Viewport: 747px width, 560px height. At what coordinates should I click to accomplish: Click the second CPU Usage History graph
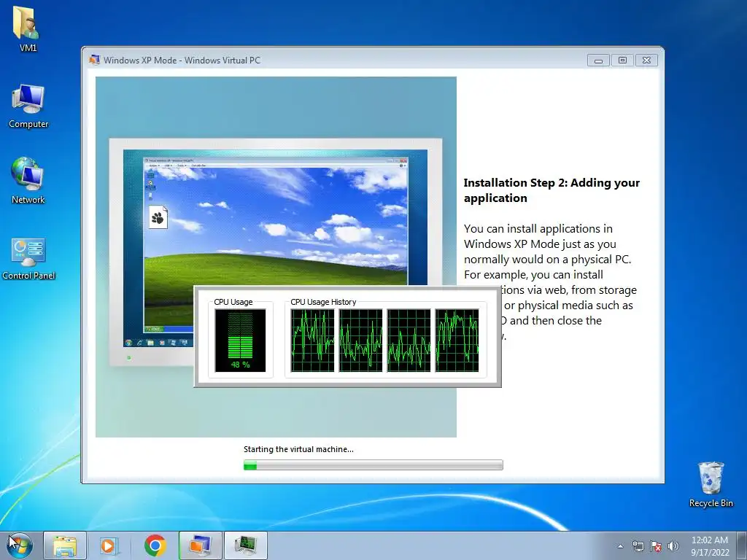(x=360, y=340)
